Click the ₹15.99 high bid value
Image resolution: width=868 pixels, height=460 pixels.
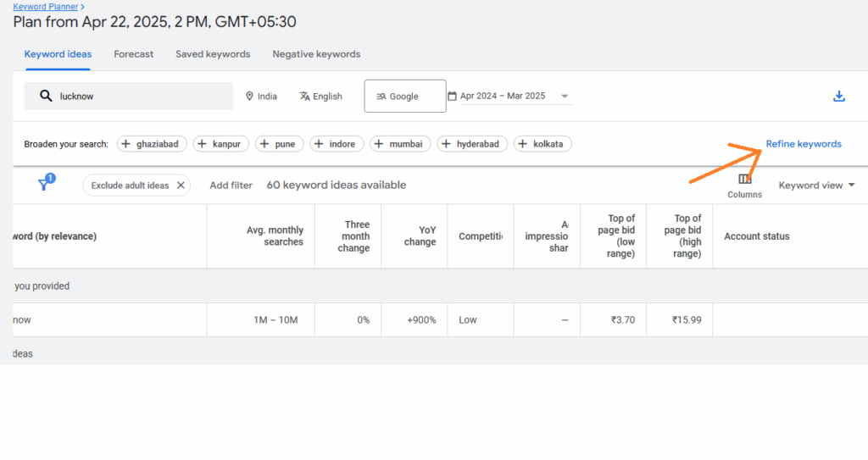click(x=687, y=320)
